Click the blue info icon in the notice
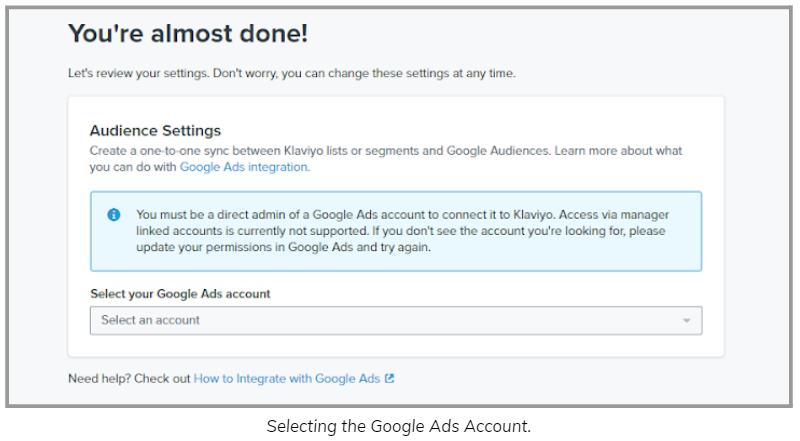 (x=114, y=215)
